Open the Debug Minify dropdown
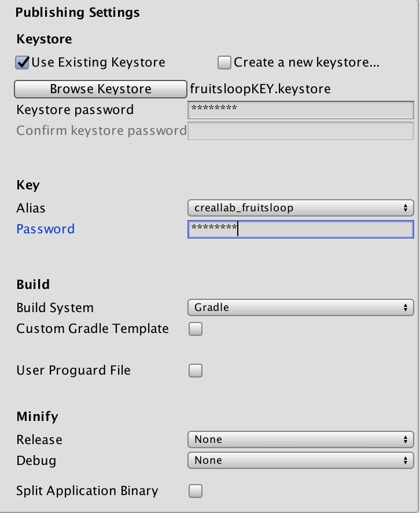Image resolution: width=420 pixels, height=513 pixels. point(301,460)
